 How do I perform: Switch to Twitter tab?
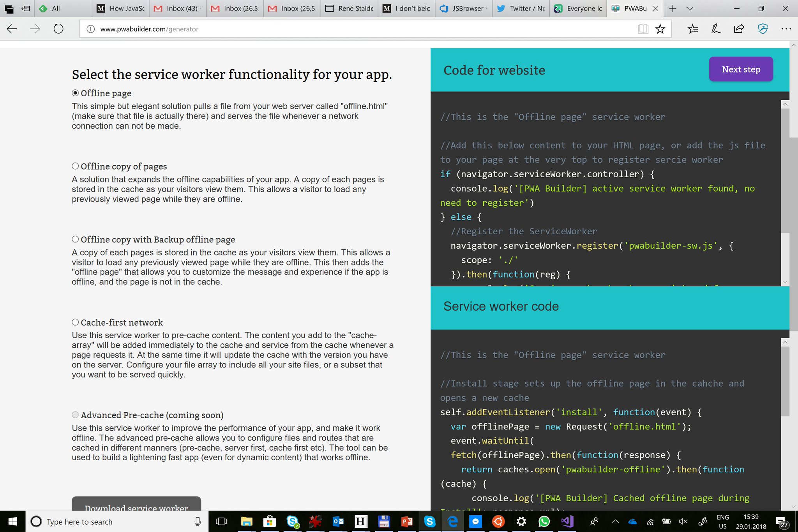(x=521, y=8)
